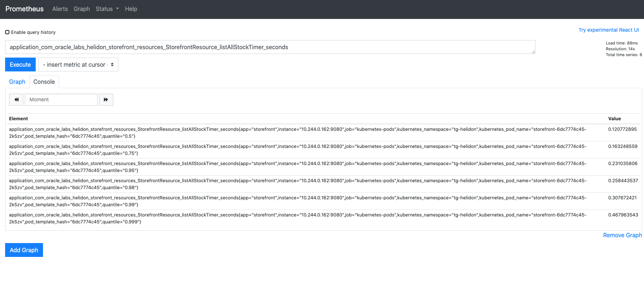
Task: Click the Load time: 88ms text
Action: pos(622,43)
